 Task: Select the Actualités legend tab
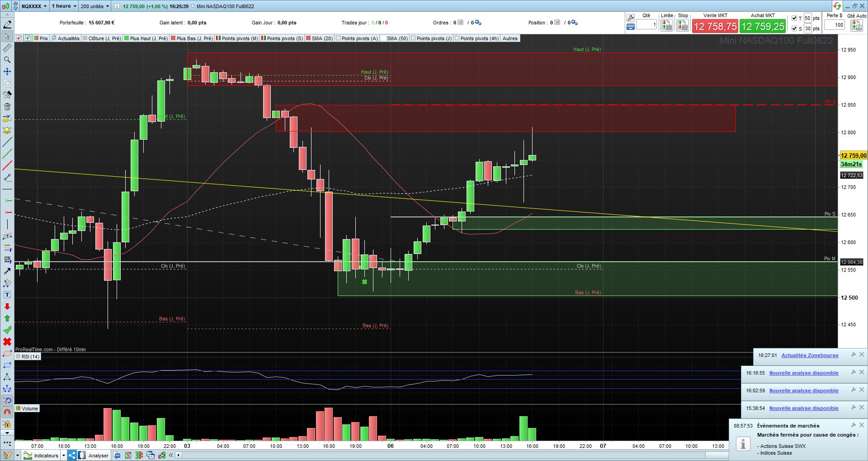tap(66, 38)
